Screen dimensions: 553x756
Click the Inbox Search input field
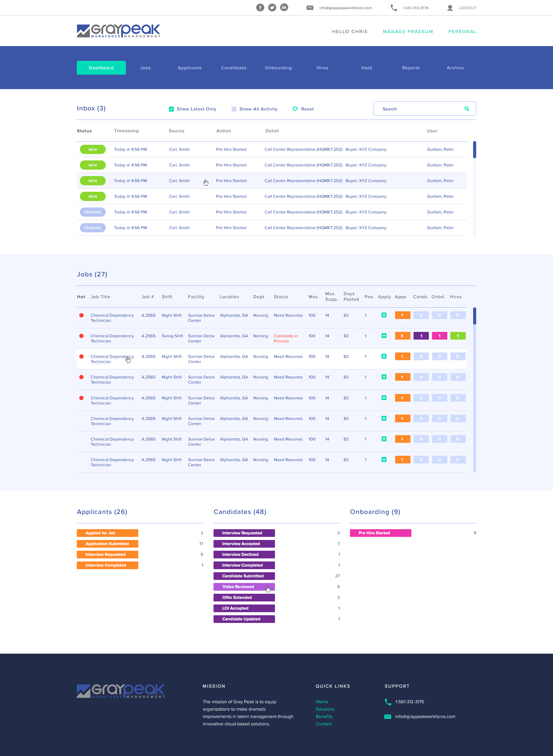(420, 109)
